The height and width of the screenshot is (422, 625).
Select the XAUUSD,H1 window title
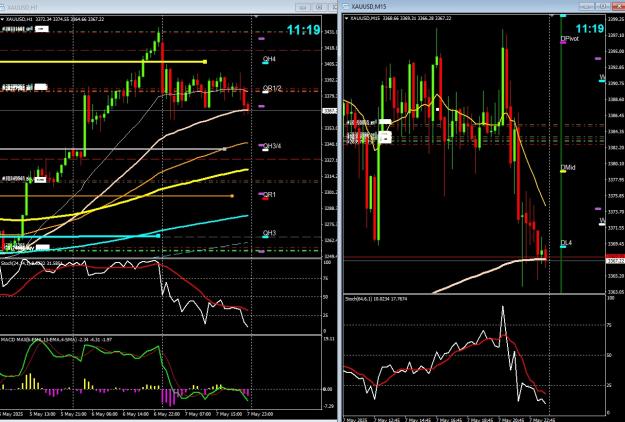(22, 7)
